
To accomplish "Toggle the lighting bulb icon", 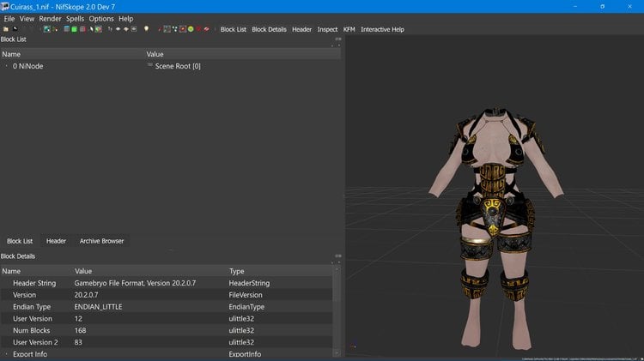I will 147,28.
